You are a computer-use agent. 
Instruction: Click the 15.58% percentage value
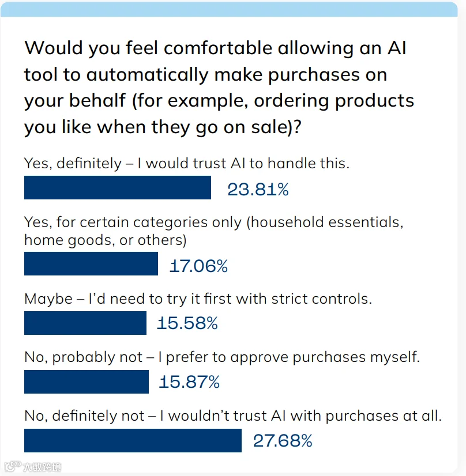point(187,323)
